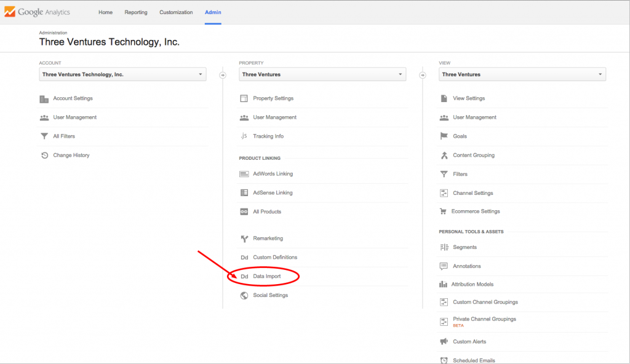Click the All Products link icon
Viewport: 630px width, 364px height.
(x=244, y=212)
